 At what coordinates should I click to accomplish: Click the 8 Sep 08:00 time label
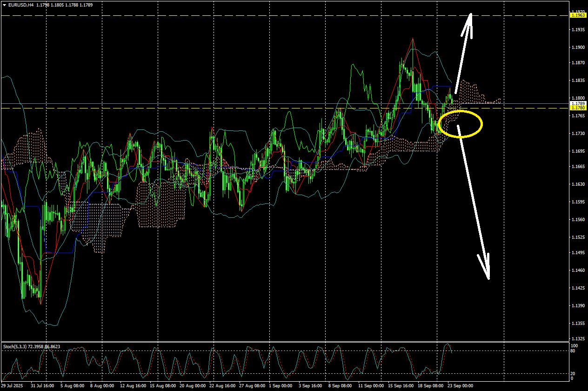point(340,386)
